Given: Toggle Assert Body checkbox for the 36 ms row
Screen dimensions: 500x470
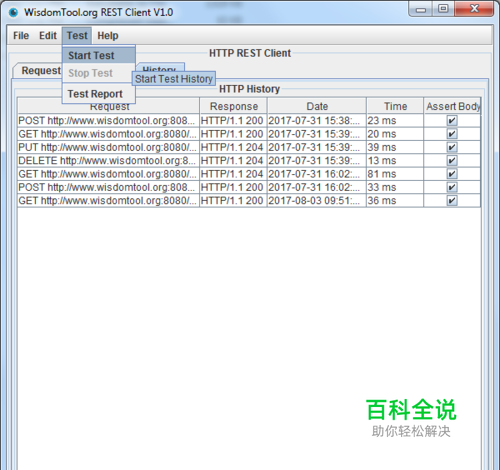Looking at the screenshot, I should (x=452, y=201).
